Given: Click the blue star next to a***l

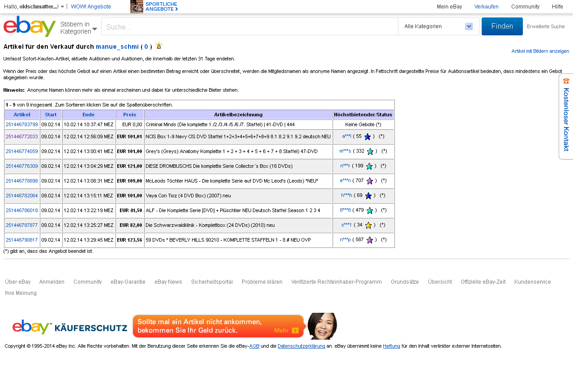Looking at the screenshot, I should tap(368, 136).
